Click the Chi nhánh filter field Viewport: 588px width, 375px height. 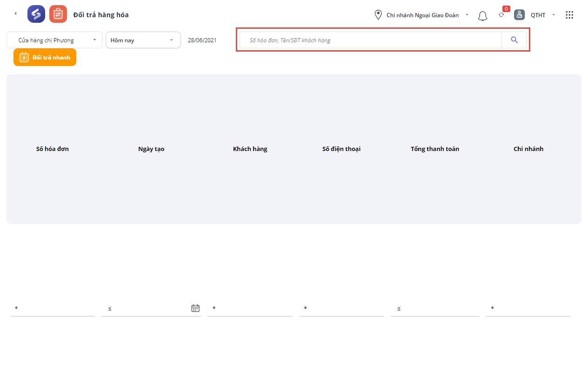coord(528,309)
